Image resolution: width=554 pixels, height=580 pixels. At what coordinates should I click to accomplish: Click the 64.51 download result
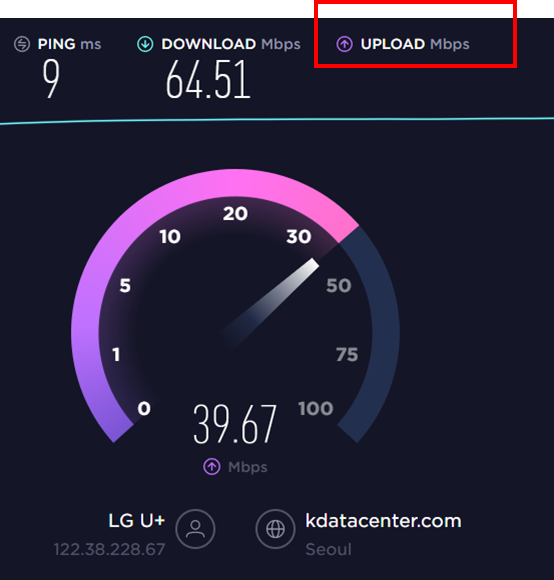208,80
